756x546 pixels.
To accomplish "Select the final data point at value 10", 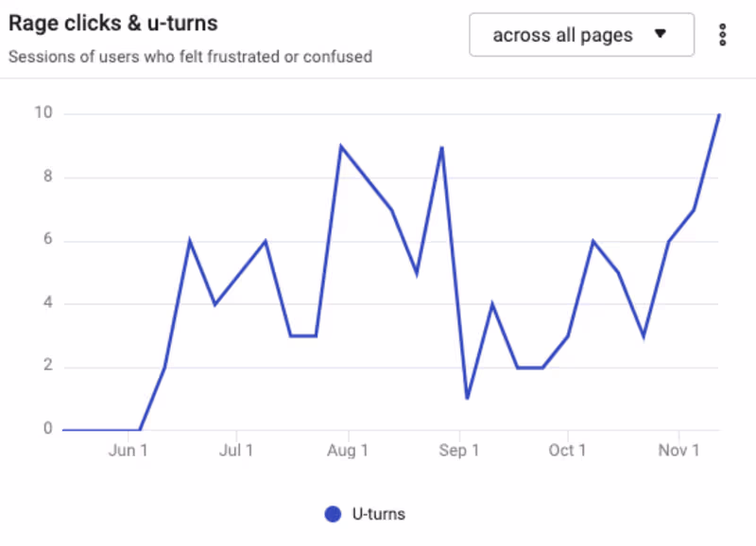I will click(718, 114).
